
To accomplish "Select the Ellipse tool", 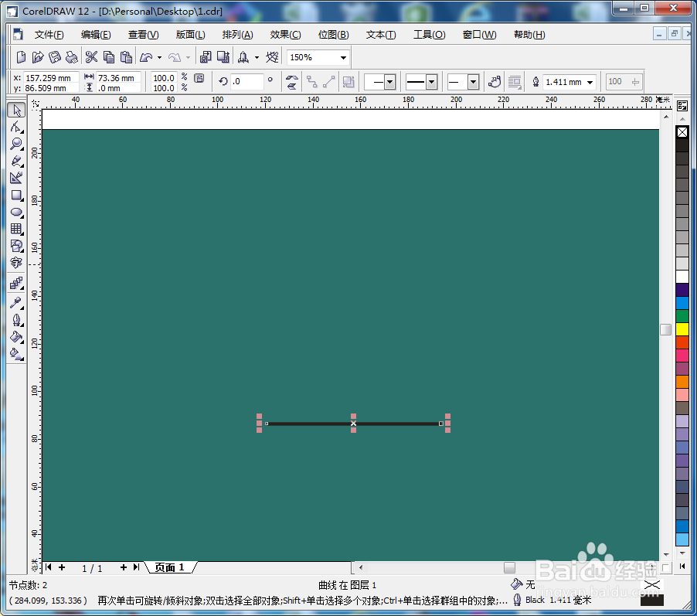I will tap(16, 212).
